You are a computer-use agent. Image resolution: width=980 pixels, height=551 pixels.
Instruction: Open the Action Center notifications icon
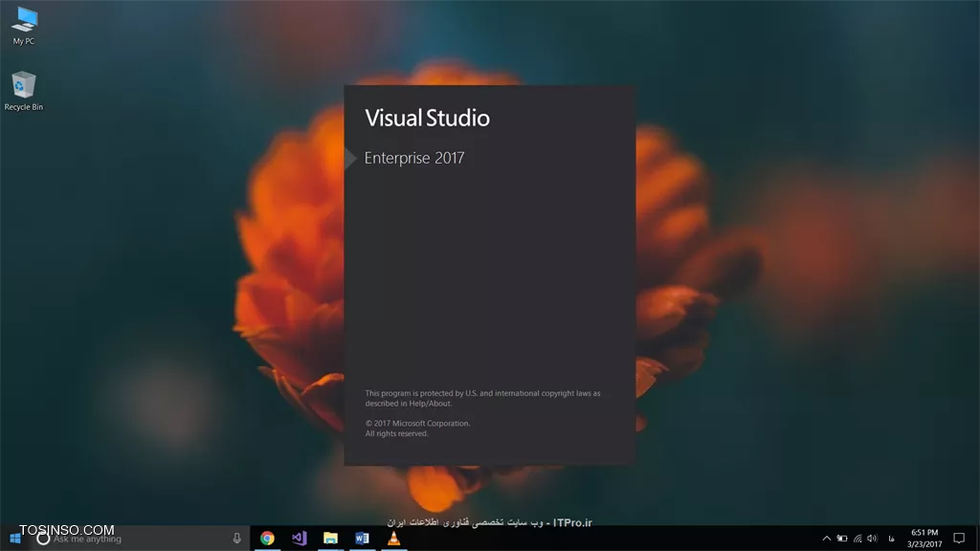[x=959, y=539]
